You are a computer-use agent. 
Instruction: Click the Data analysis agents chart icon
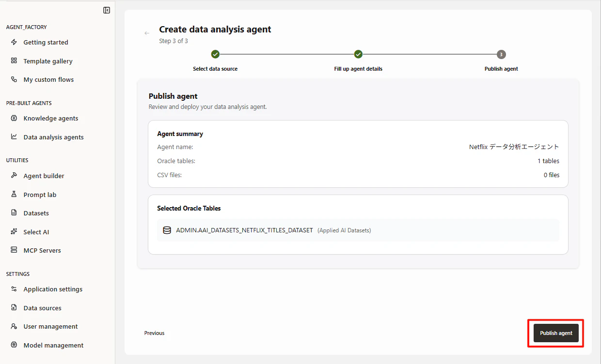tap(14, 137)
